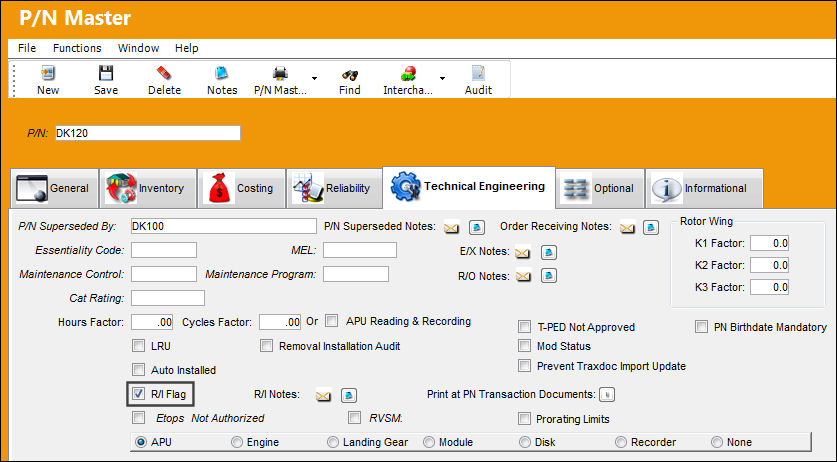This screenshot has width=837, height=462.
Task: Open the File menu
Action: tap(27, 48)
